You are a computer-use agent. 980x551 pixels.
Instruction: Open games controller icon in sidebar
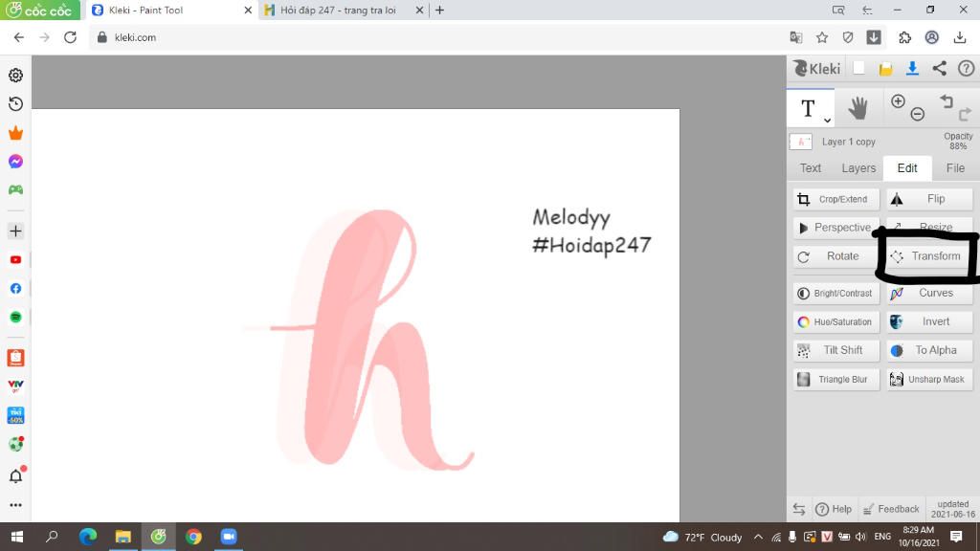click(x=15, y=190)
